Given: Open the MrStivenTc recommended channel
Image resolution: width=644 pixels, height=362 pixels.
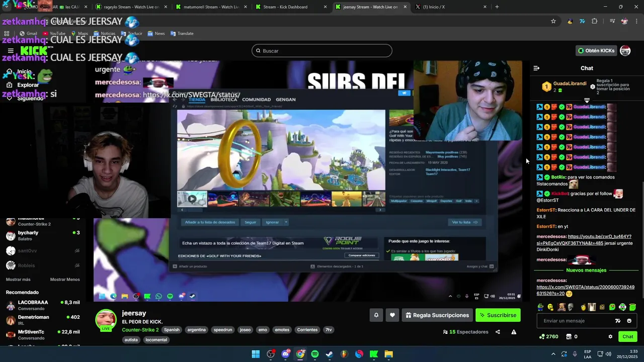Looking at the screenshot, I should [43, 335].
